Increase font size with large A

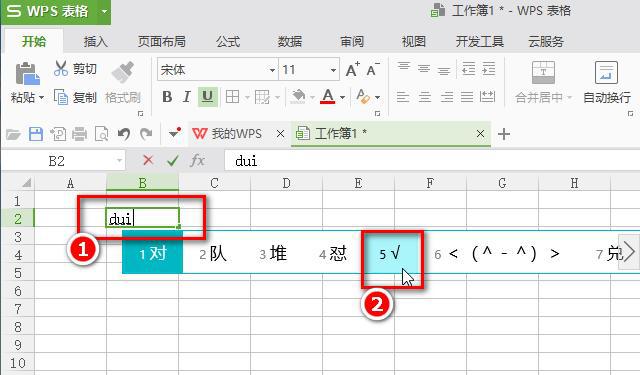pyautogui.click(x=353, y=69)
